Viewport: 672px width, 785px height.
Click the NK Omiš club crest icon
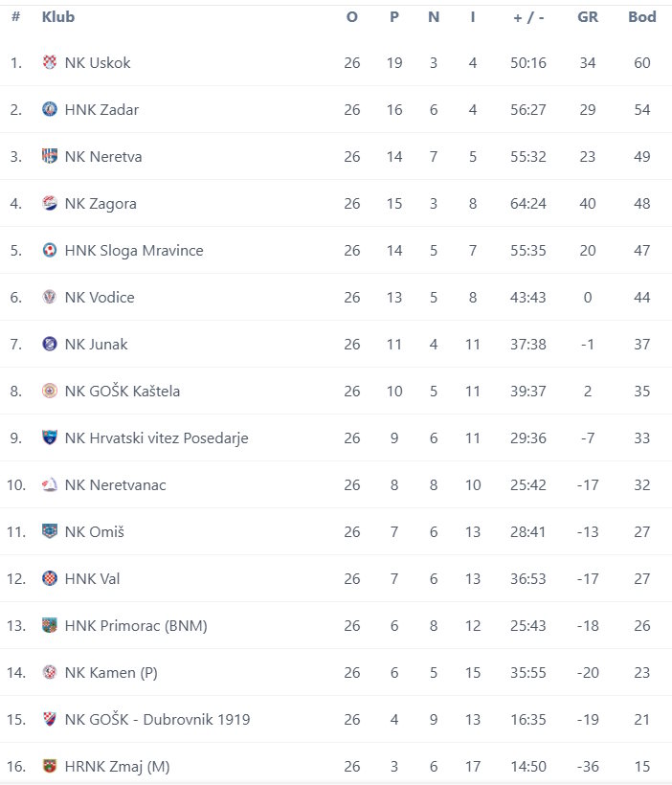point(49,531)
